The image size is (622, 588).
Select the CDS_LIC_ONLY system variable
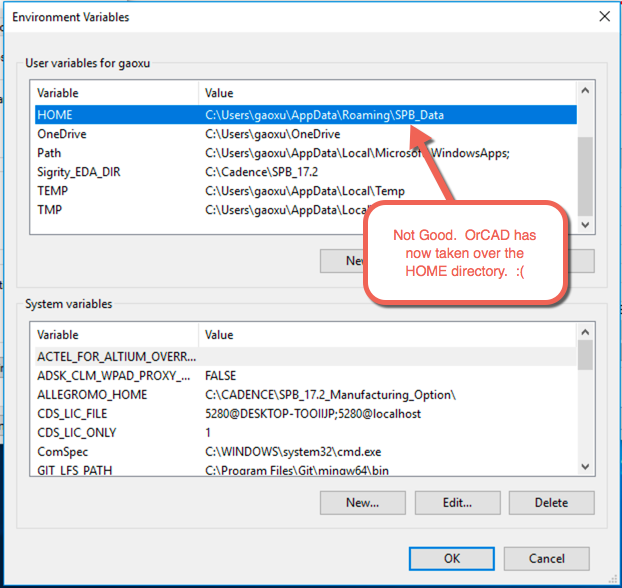pyautogui.click(x=77, y=432)
